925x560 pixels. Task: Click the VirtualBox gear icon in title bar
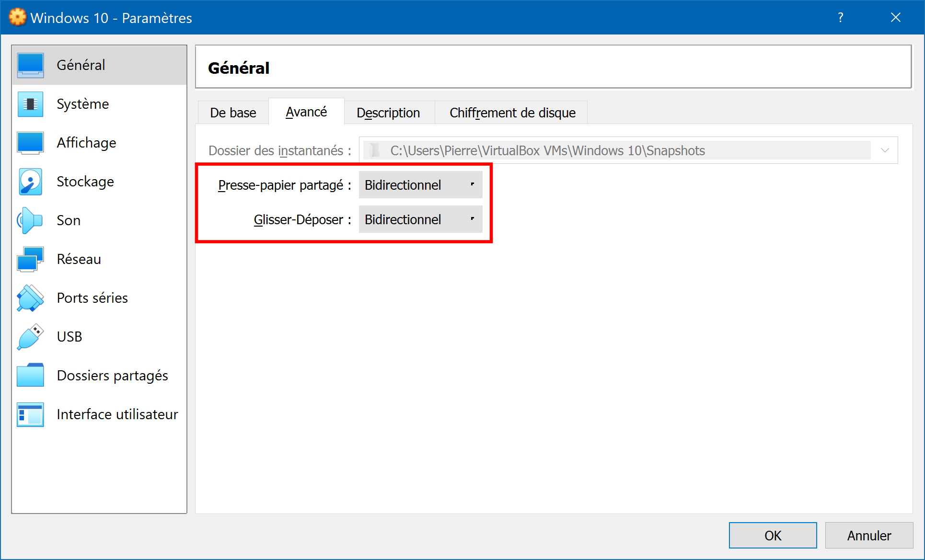point(18,18)
